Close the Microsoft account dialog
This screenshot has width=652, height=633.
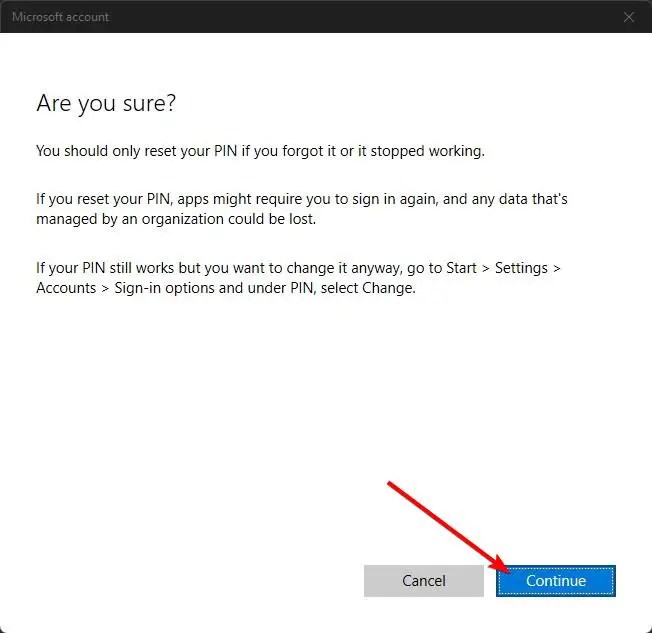point(628,17)
